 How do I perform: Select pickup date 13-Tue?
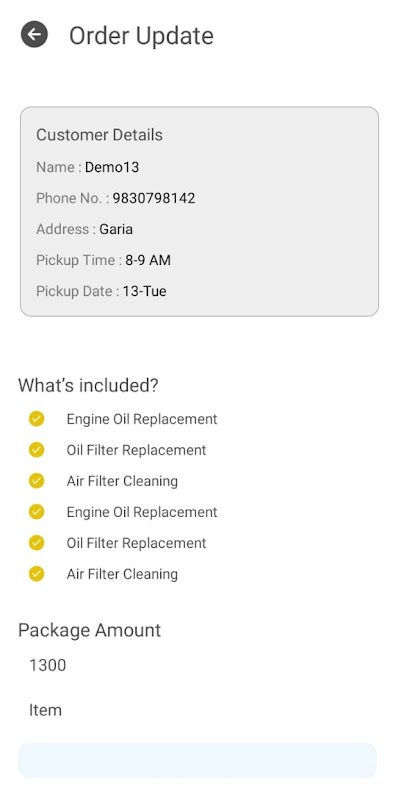pos(144,291)
